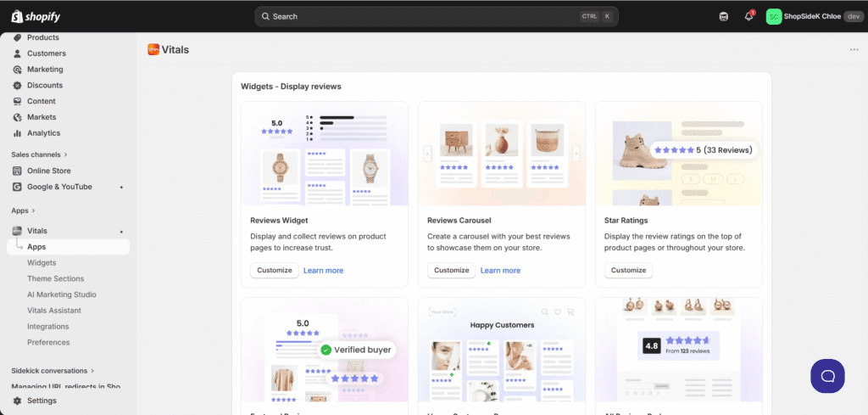Screen dimensions: 868x415
Task: Click the Reviews Widget preview image
Action: 325,154
